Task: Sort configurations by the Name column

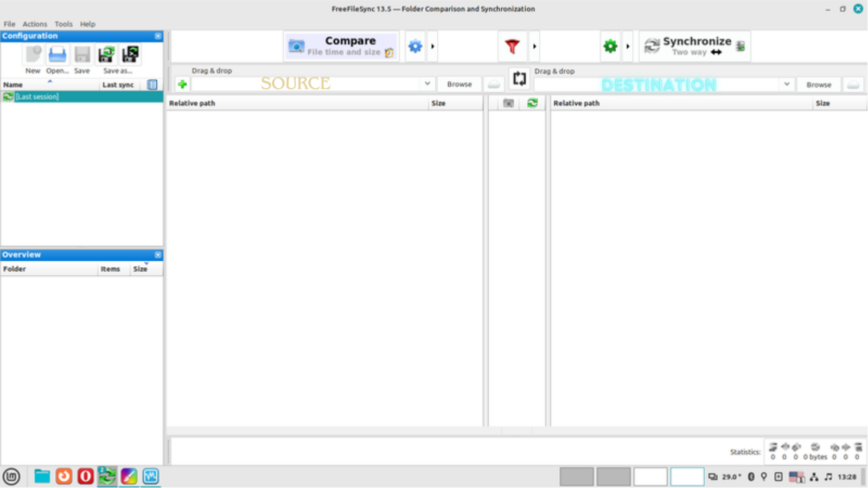Action: point(50,85)
